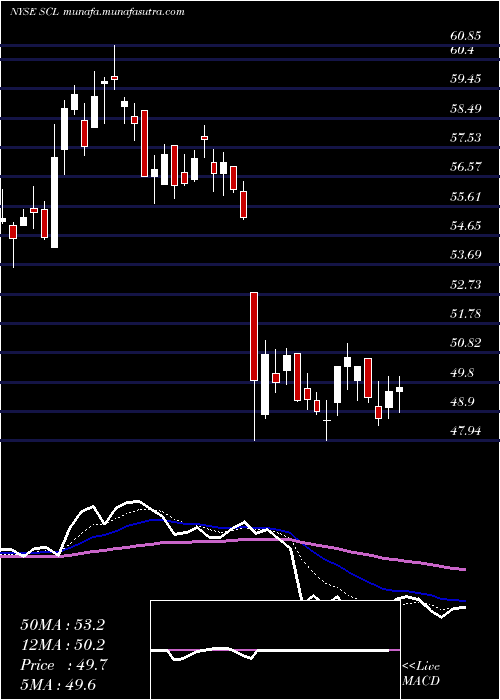The height and width of the screenshot is (700, 500).
Task: Click the 56.57 price axis label
Action: pos(466,167)
